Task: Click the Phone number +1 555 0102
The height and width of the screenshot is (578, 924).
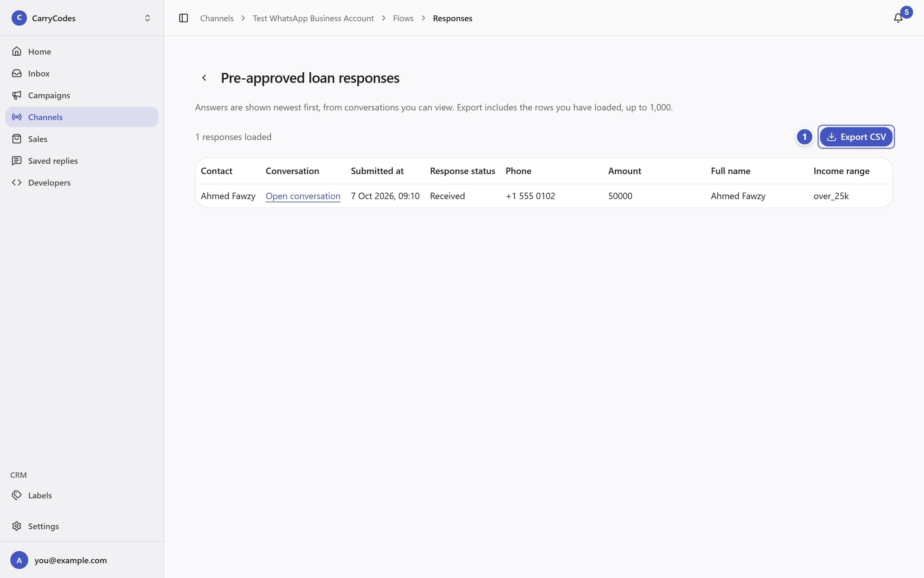Action: 530,196
